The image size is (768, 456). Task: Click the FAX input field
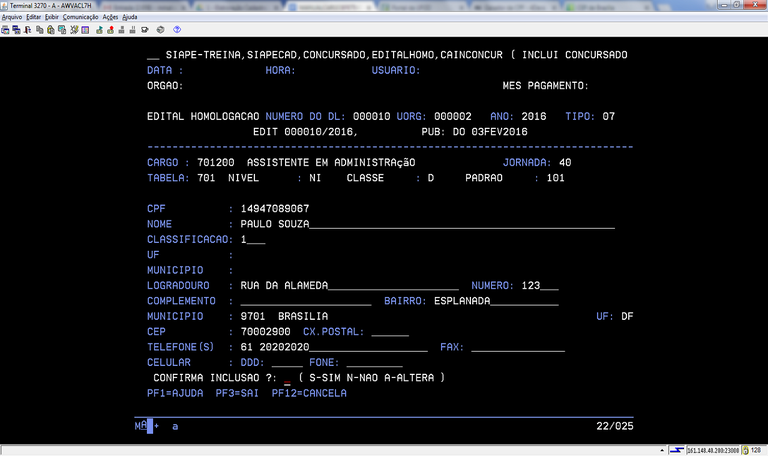(x=517, y=347)
